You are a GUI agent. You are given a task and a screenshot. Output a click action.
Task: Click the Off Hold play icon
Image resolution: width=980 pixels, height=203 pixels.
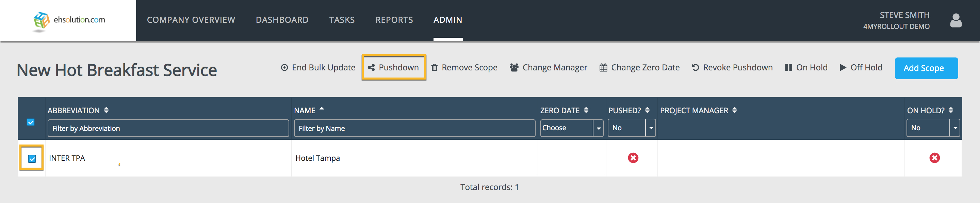843,68
